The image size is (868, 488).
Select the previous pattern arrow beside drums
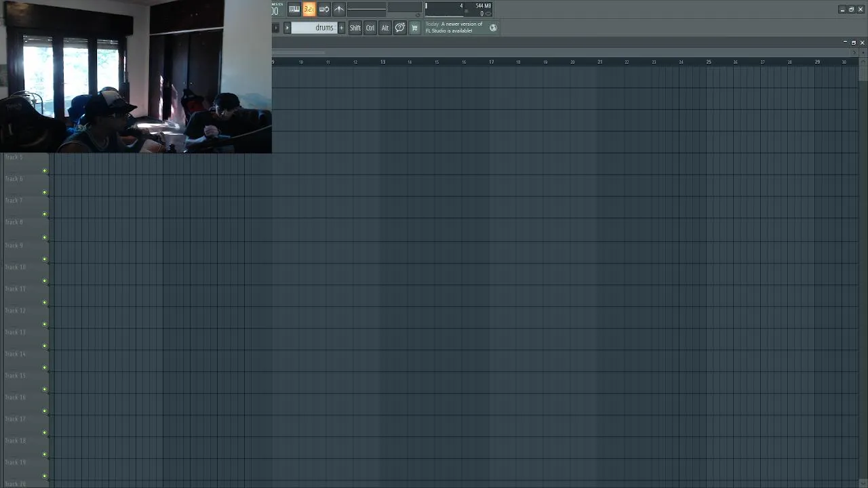pyautogui.click(x=287, y=28)
